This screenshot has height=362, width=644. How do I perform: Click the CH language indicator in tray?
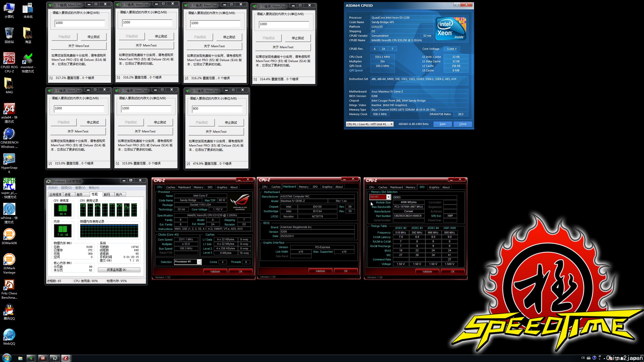pos(583,358)
